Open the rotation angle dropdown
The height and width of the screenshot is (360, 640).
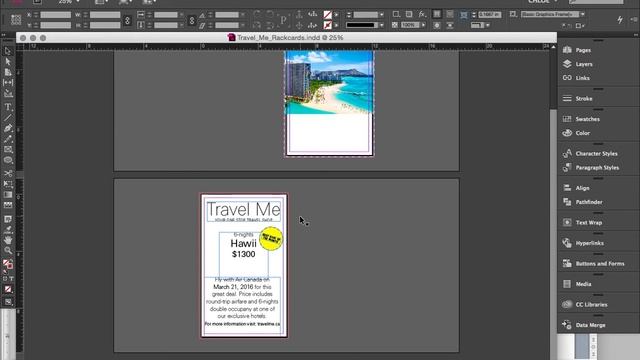coord(243,15)
